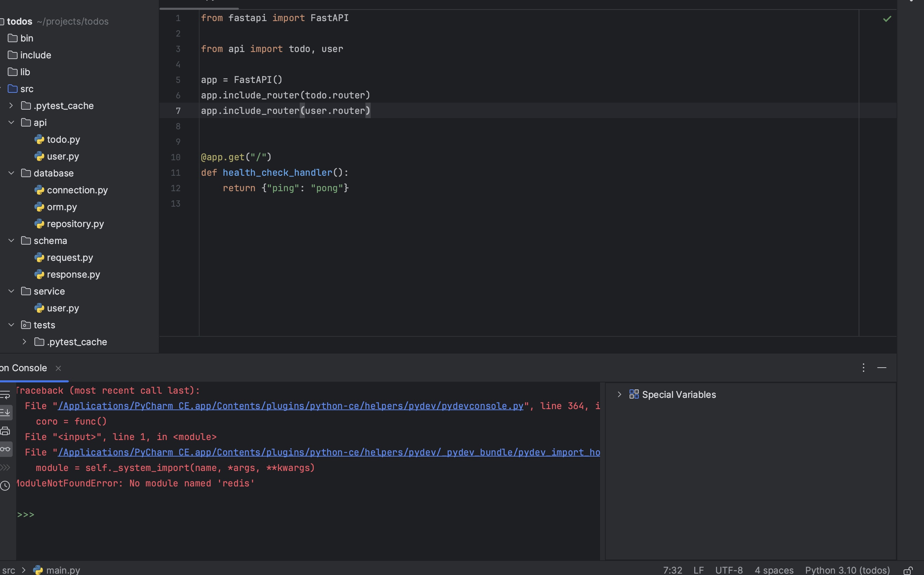The height and width of the screenshot is (575, 924).
Task: Click the main.py breadcrumb label
Action: tap(63, 570)
